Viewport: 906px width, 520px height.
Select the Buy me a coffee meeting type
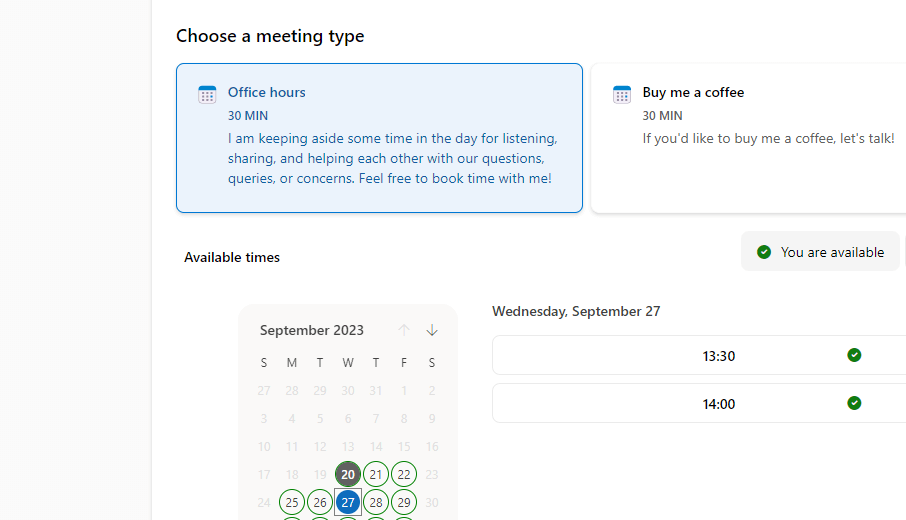point(749,138)
